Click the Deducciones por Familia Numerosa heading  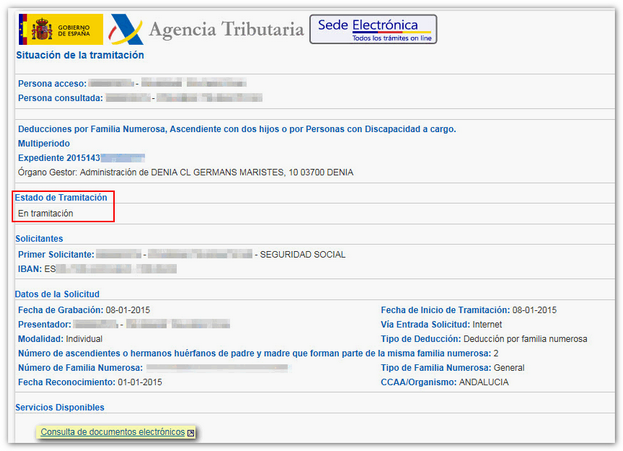[x=236, y=129]
